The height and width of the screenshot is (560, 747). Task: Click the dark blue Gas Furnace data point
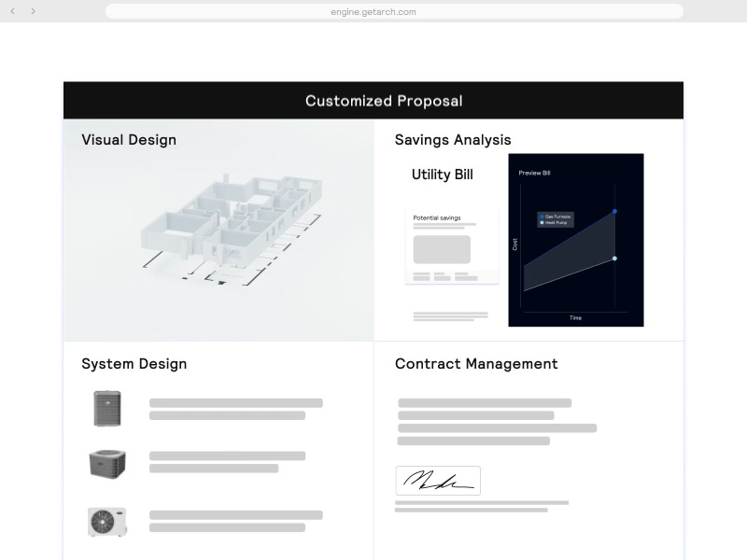click(614, 211)
